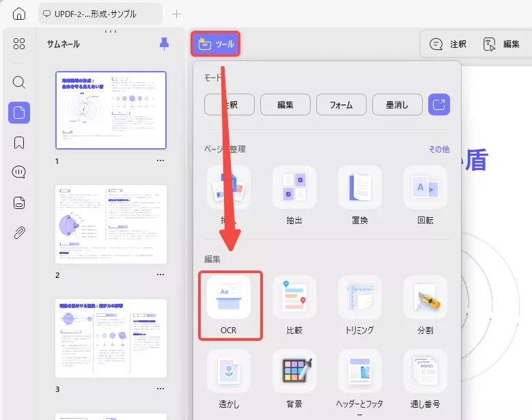
Task: Click the ツール tools button
Action: tap(215, 44)
